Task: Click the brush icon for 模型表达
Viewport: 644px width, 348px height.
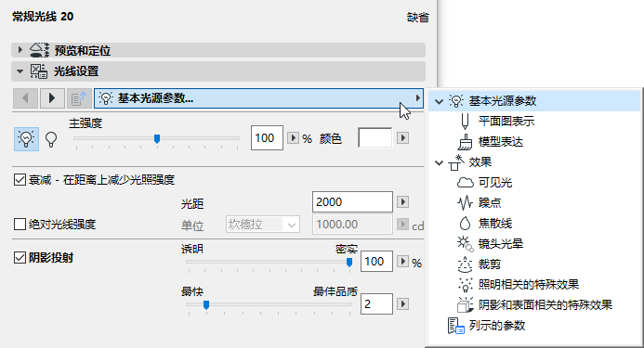Action: (x=465, y=142)
